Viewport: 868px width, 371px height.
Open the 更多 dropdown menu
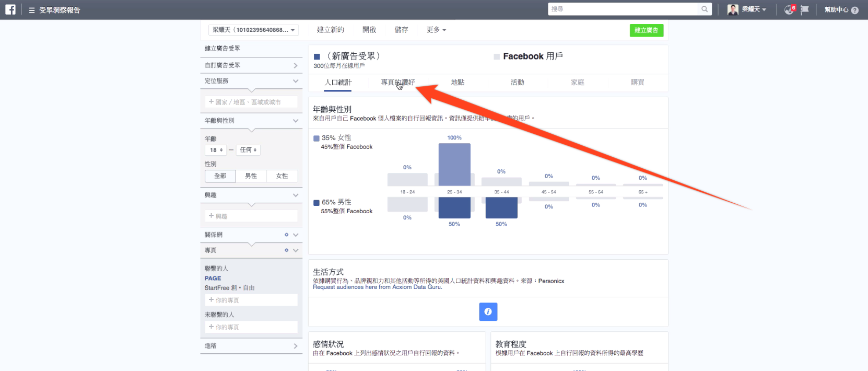point(436,30)
